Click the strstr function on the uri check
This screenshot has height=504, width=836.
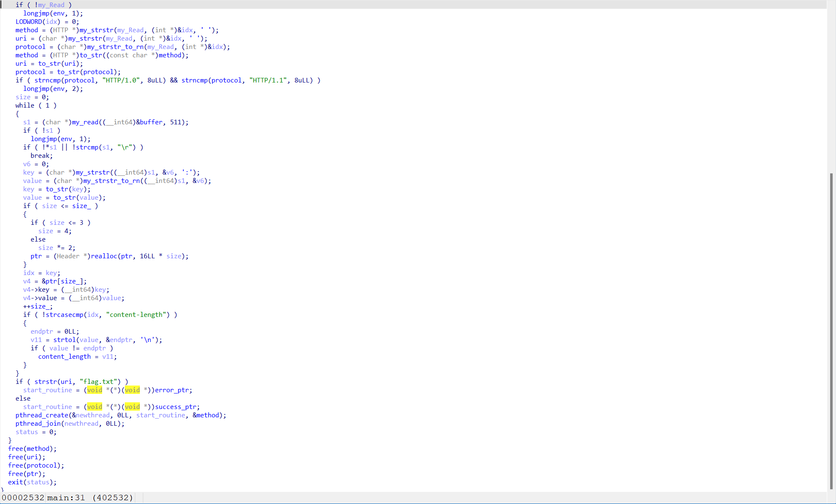tap(46, 382)
